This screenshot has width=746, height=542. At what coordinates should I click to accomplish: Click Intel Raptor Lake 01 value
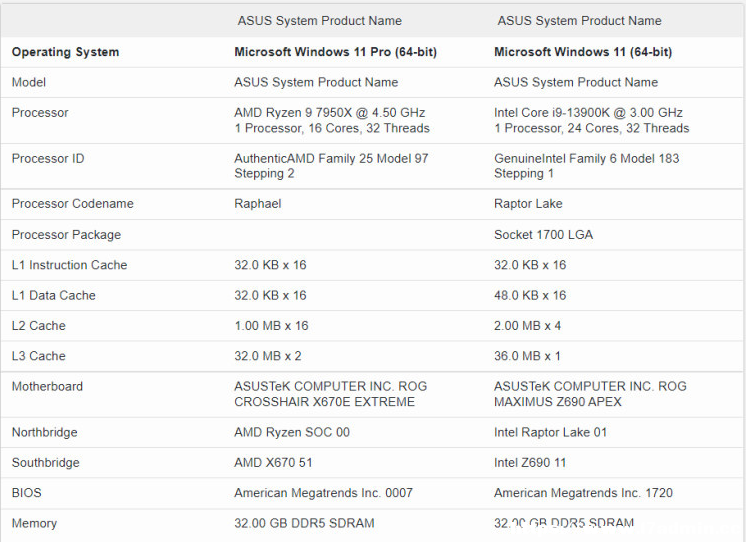click(550, 432)
